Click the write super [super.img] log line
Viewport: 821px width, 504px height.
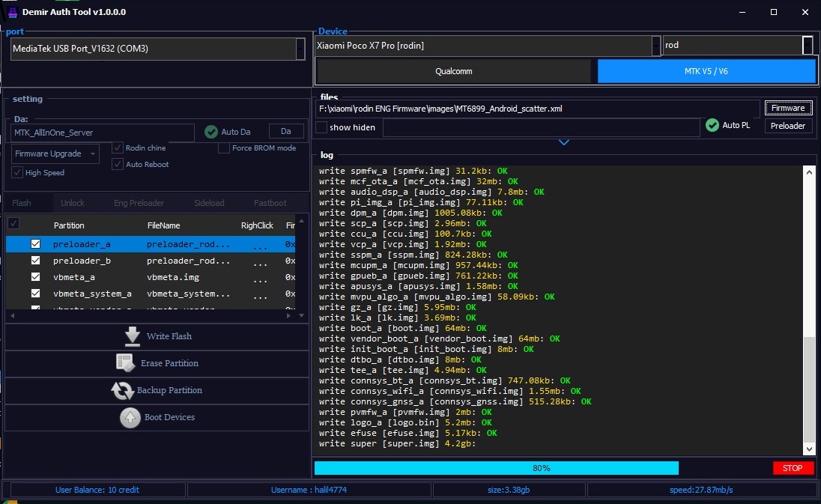click(397, 443)
